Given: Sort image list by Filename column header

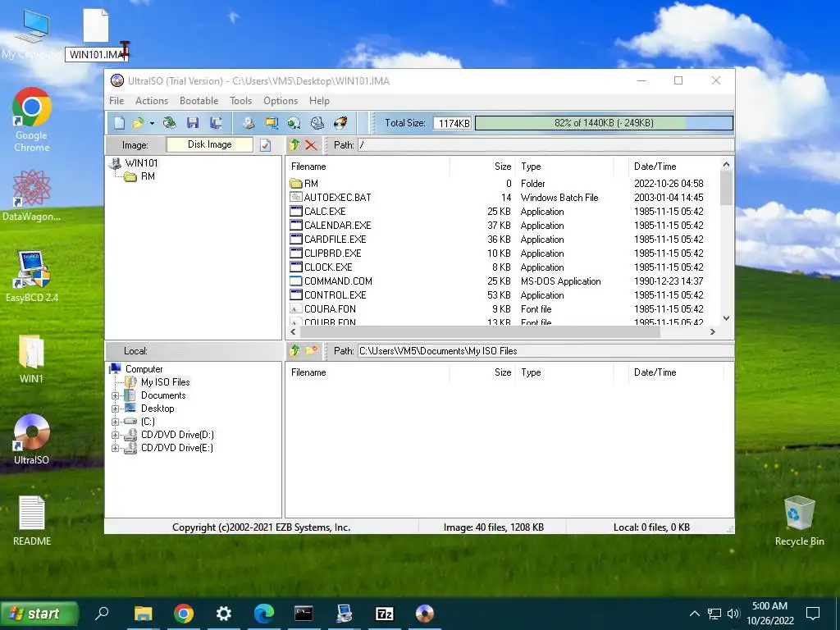Looking at the screenshot, I should (367, 167).
